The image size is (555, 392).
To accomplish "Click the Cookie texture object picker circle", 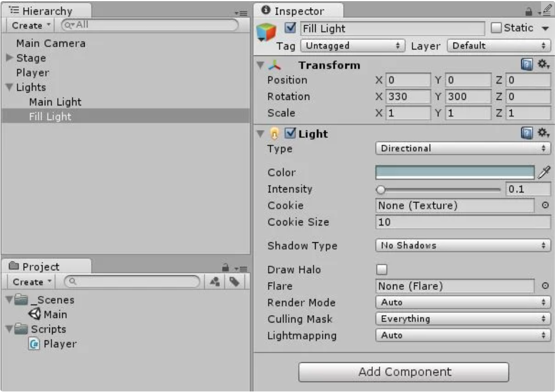I will [545, 206].
